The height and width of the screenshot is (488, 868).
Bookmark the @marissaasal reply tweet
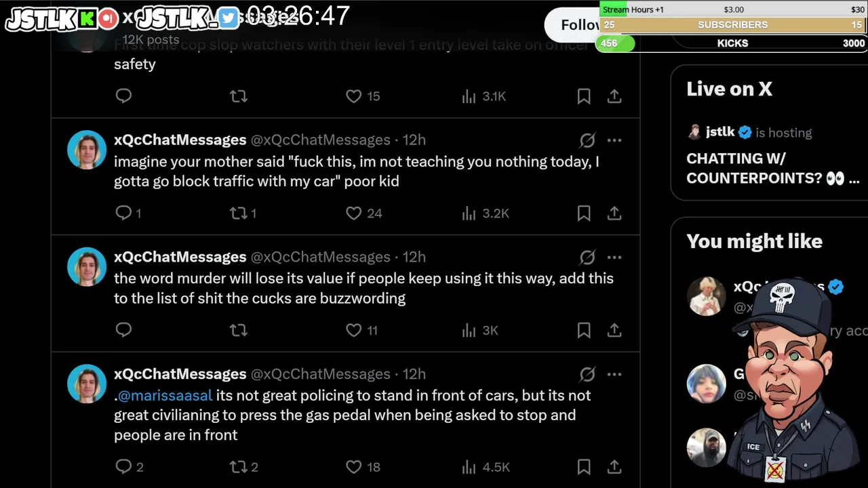coord(583,467)
